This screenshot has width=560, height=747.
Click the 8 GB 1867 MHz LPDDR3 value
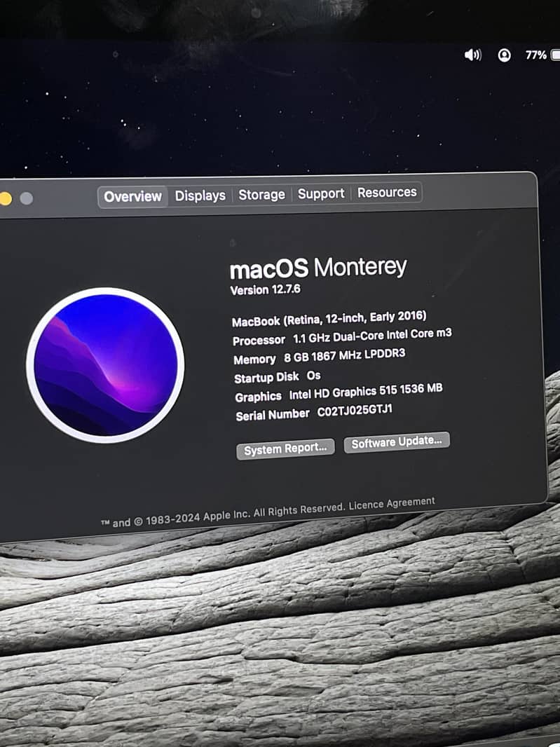[345, 355]
